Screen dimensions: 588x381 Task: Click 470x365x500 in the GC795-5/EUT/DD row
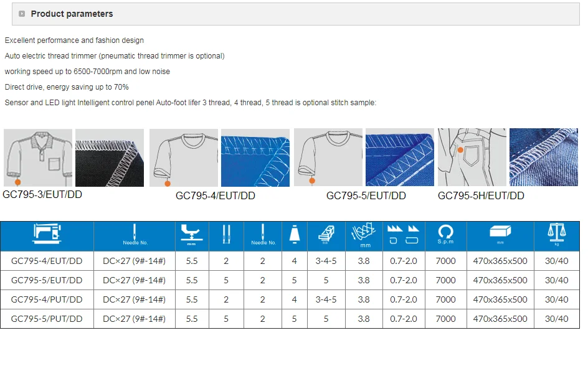[500, 280]
